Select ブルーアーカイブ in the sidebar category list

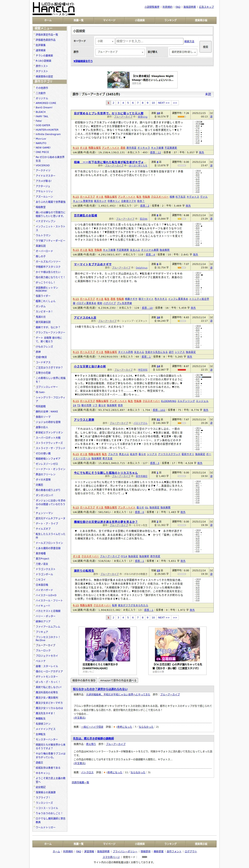46,645
